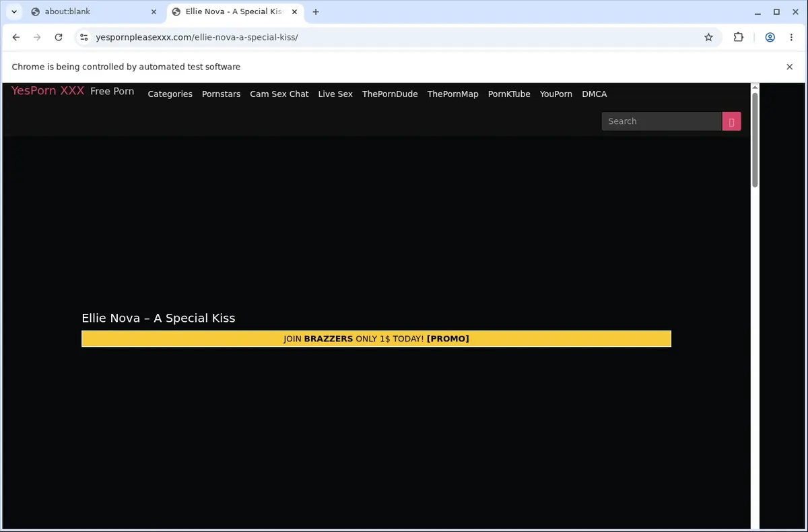Image resolution: width=808 pixels, height=532 pixels.
Task: Bookmark this page with the star icon
Action: click(708, 37)
